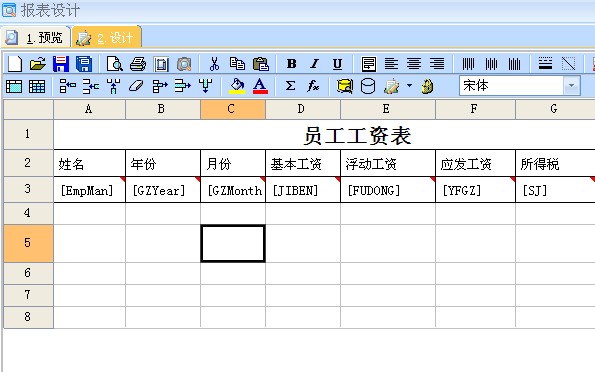Select the 浮动工资 header cell
Screen dimensions: 595x372
(x=388, y=163)
